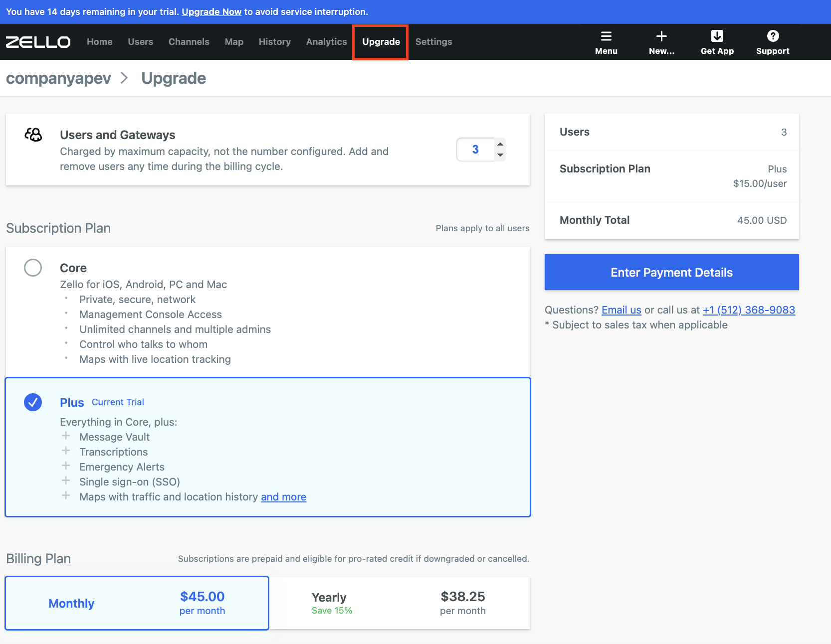831x644 pixels.
Task: Click the 'Monthly Total' label
Action: (595, 220)
